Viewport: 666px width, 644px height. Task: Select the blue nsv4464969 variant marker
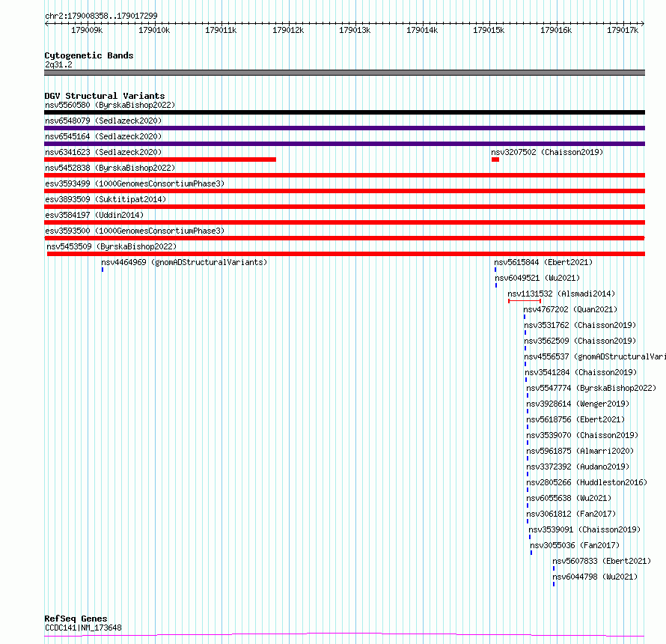click(x=103, y=270)
